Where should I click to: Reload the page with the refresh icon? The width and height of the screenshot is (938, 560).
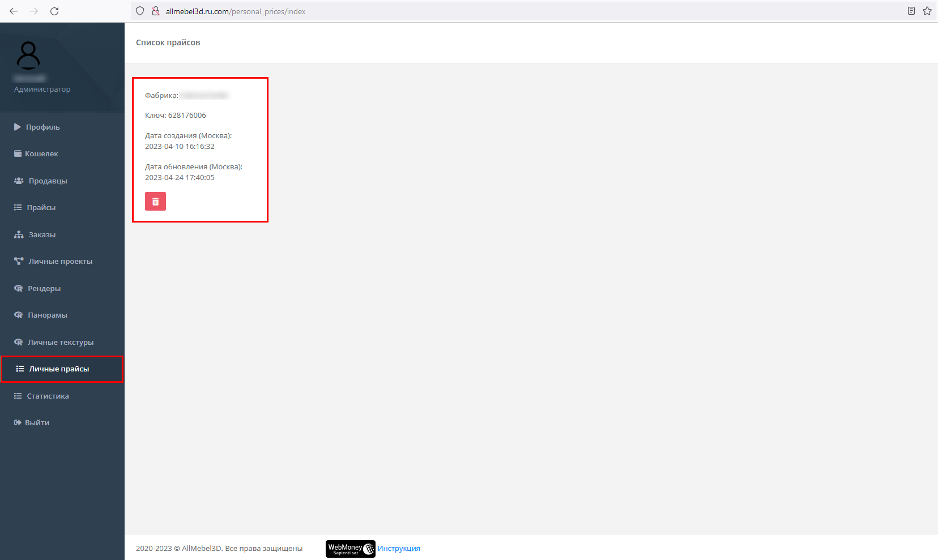[x=54, y=11]
